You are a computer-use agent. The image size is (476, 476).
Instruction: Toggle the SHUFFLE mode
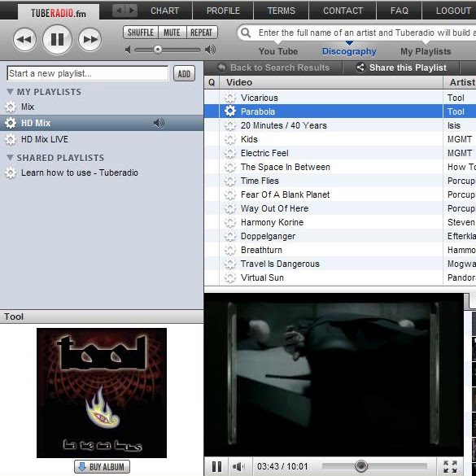tap(141, 33)
